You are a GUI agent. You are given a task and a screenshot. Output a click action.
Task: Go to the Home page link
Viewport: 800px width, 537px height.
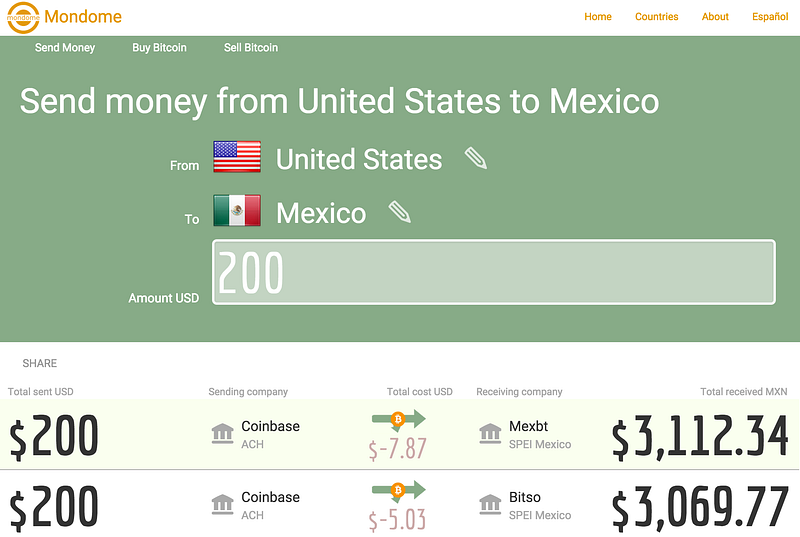pyautogui.click(x=598, y=16)
